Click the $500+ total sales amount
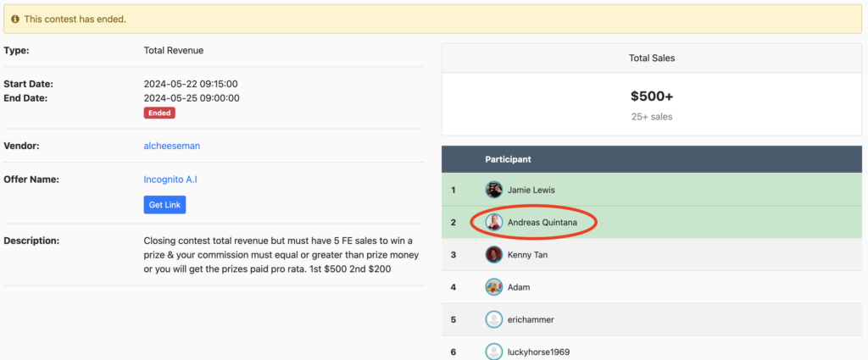This screenshot has width=868, height=360. pos(651,97)
